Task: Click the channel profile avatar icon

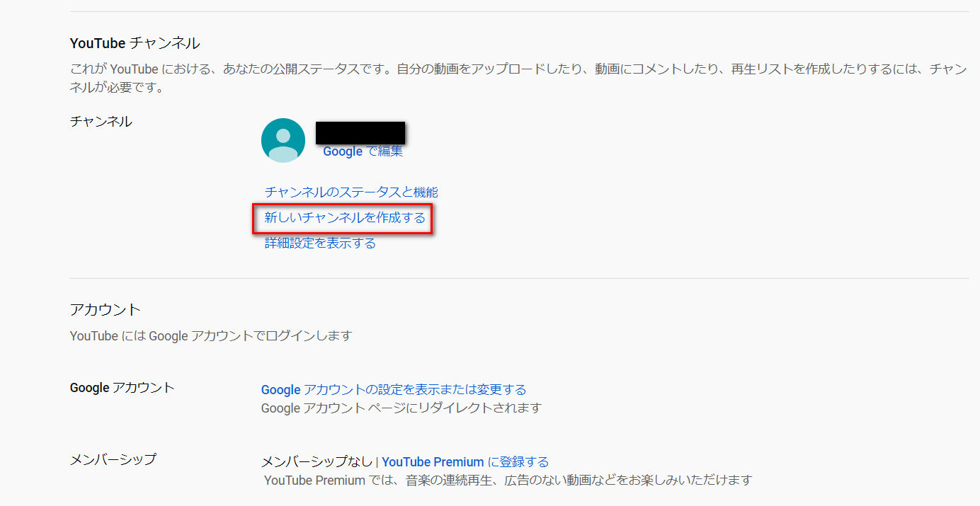Action: [283, 141]
